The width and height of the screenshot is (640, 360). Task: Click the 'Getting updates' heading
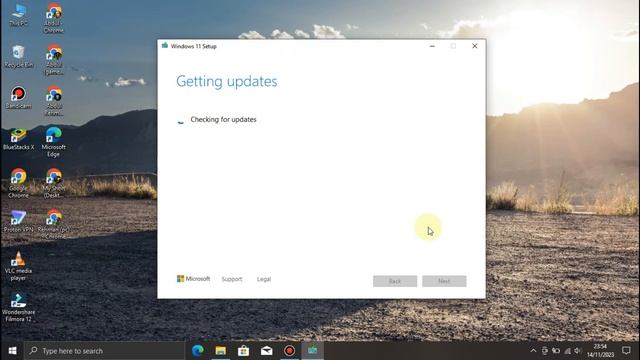(227, 81)
